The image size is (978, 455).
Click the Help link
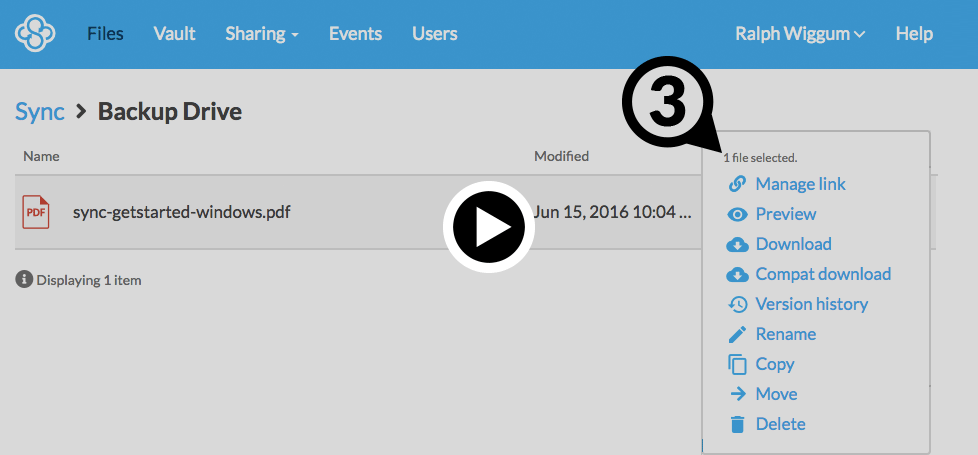point(913,34)
